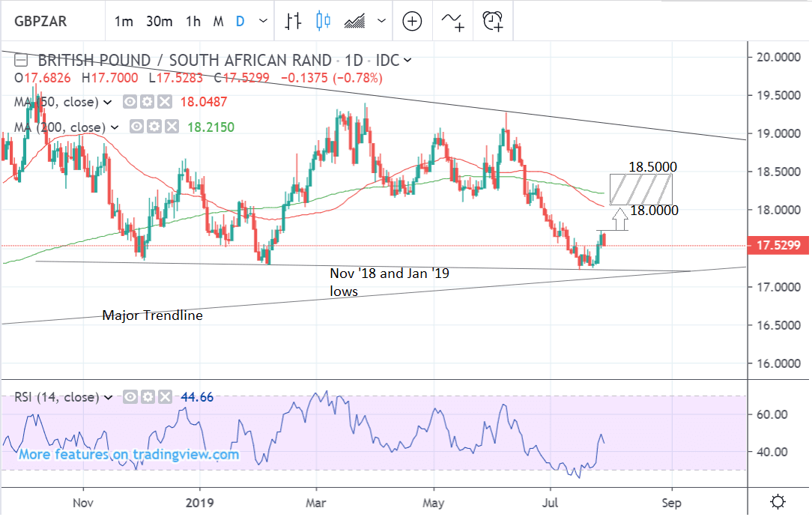Open the indicators icon in toolbar
The image size is (812, 517).
(x=452, y=22)
